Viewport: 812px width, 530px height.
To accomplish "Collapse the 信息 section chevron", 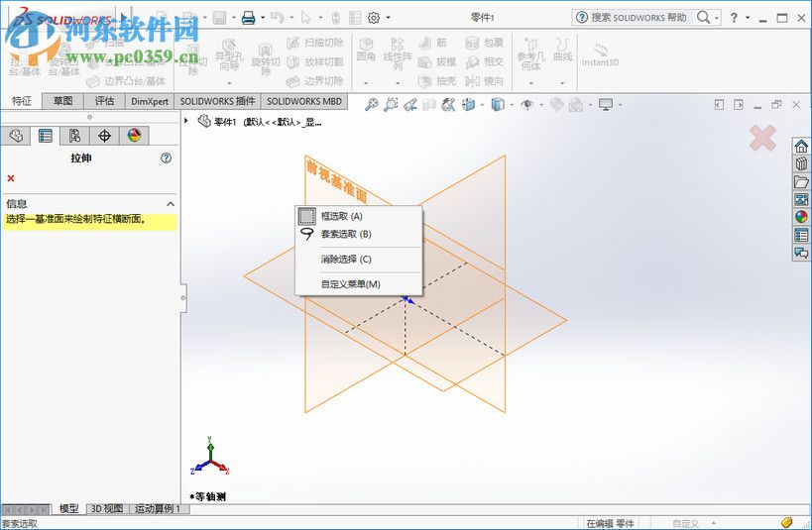I will pyautogui.click(x=170, y=204).
